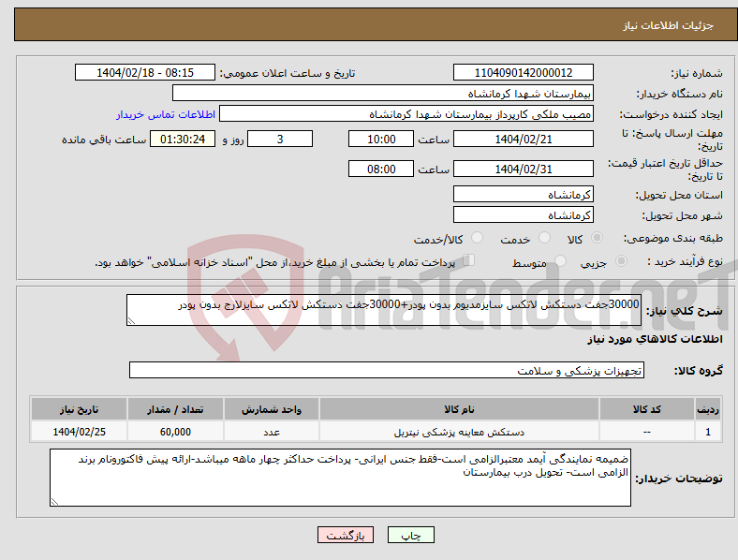The height and width of the screenshot is (560, 738).
Task: Click the resize handle of توضیحات خریدار box
Action: click(54, 502)
